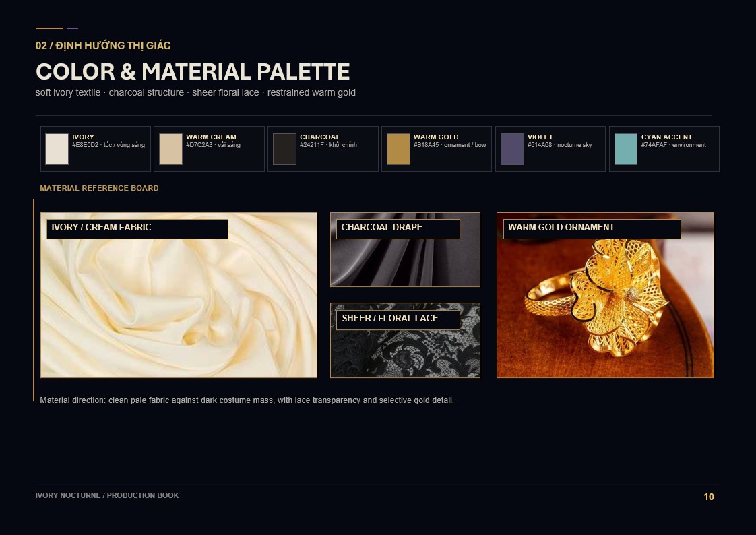The width and height of the screenshot is (756, 535).
Task: Choose the warm gold color swatch square
Action: pos(398,150)
